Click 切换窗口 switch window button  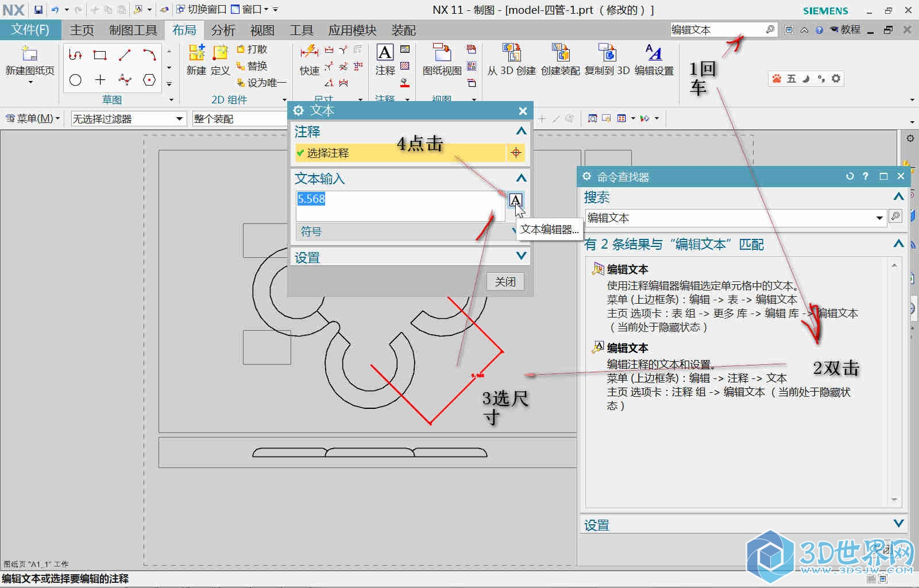point(200,10)
